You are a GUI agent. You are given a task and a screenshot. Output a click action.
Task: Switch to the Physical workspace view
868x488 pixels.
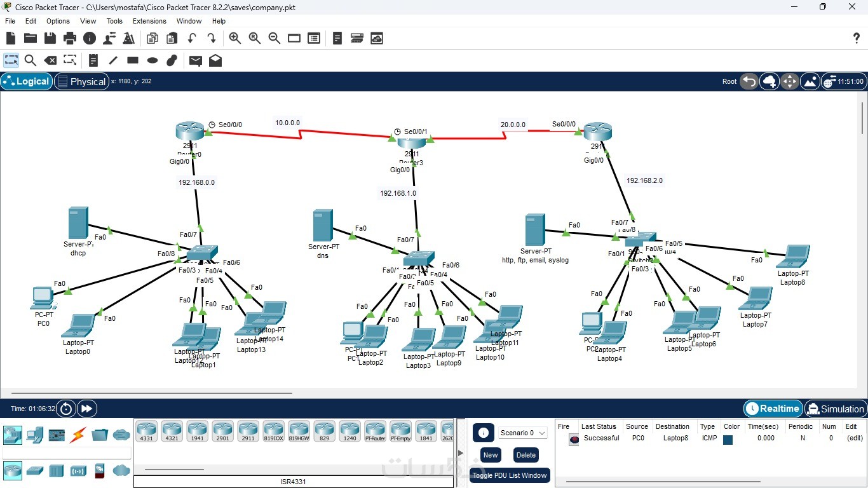(x=81, y=81)
